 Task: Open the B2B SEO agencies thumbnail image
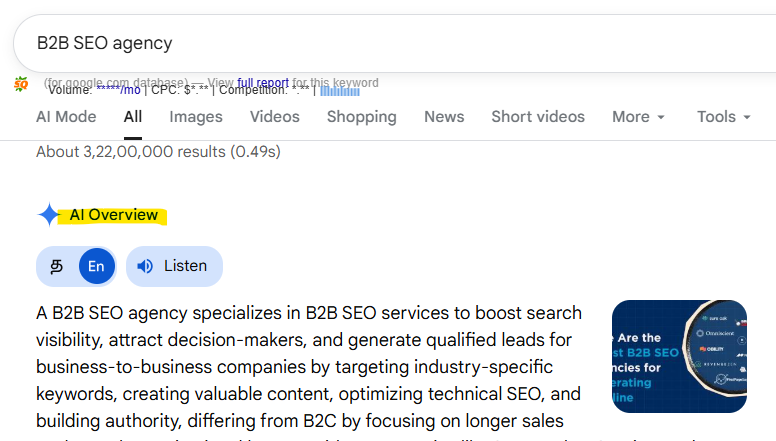click(679, 357)
